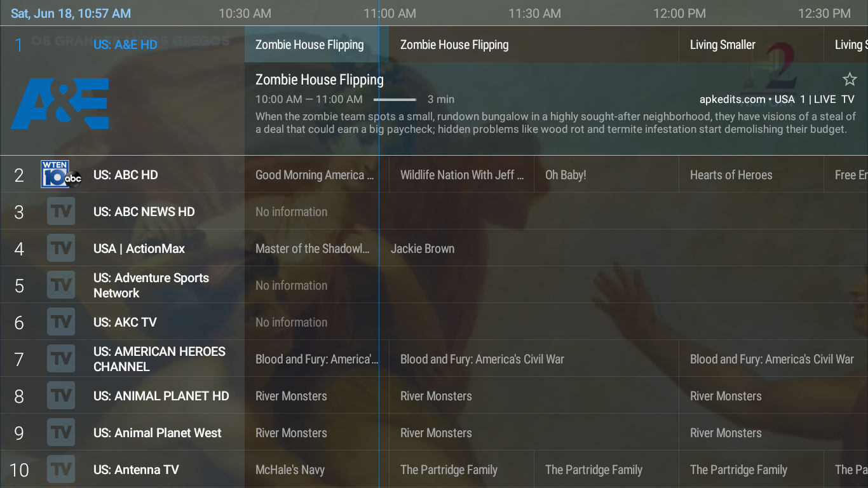Open 11:30 AM The Partridge Family
This screenshot has height=488, width=868.
pos(607,470)
